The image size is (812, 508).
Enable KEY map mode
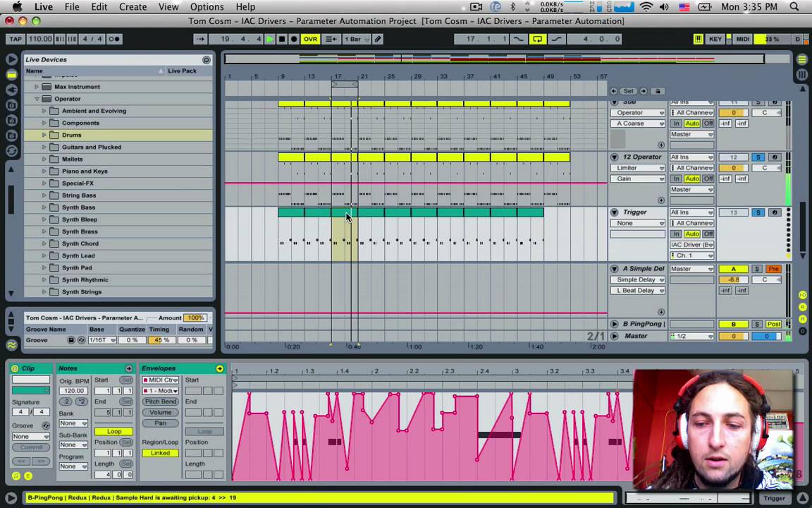coord(715,39)
